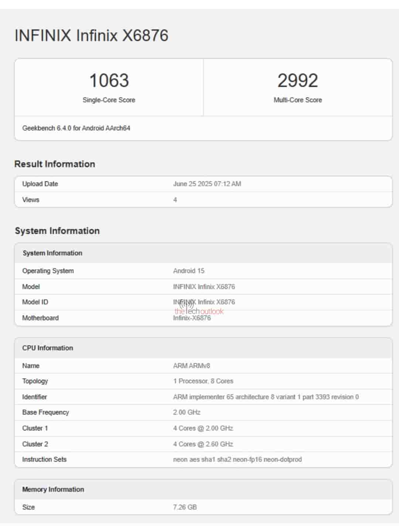This screenshot has width=399, height=532.
Task: Click the Geekbench 6.4.0 for Android AArch64 text
Action: click(x=76, y=128)
